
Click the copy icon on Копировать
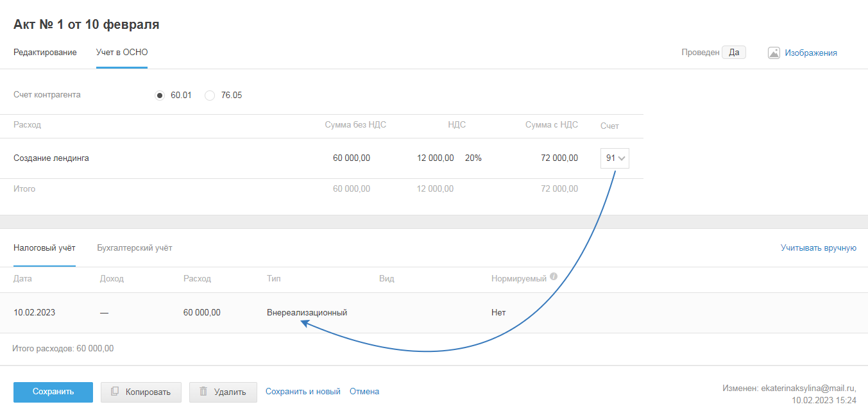115,391
